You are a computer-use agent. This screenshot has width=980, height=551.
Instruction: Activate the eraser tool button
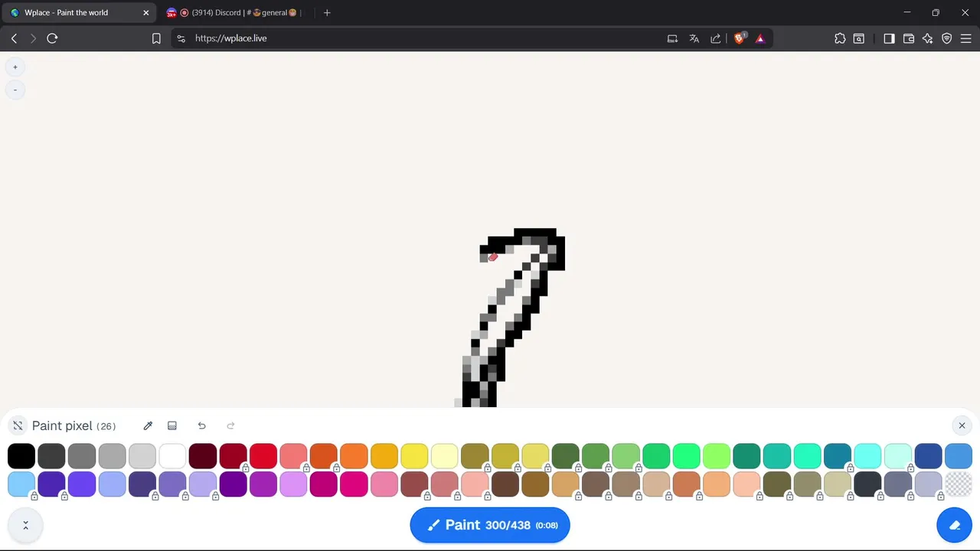[954, 525]
